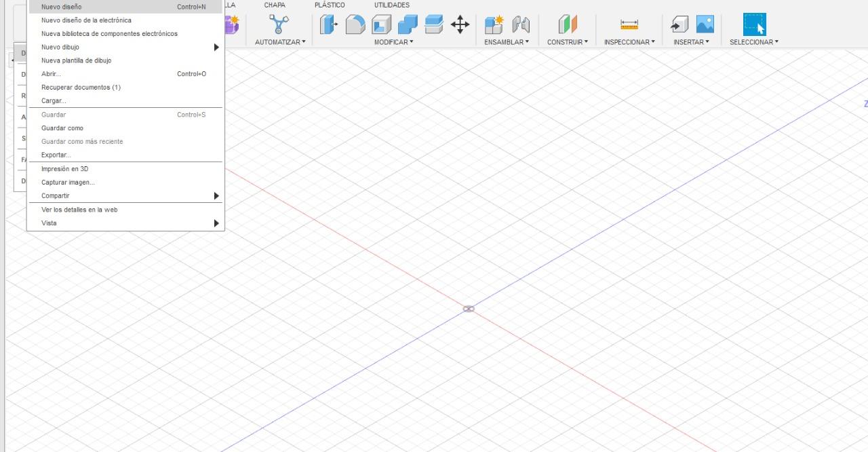Select Recuperar documentos (1)
The image size is (868, 452).
(x=125, y=88)
